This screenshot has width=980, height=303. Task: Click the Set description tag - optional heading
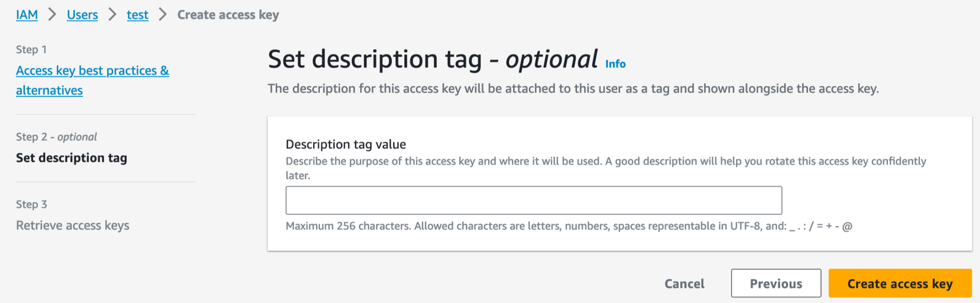[x=432, y=59]
